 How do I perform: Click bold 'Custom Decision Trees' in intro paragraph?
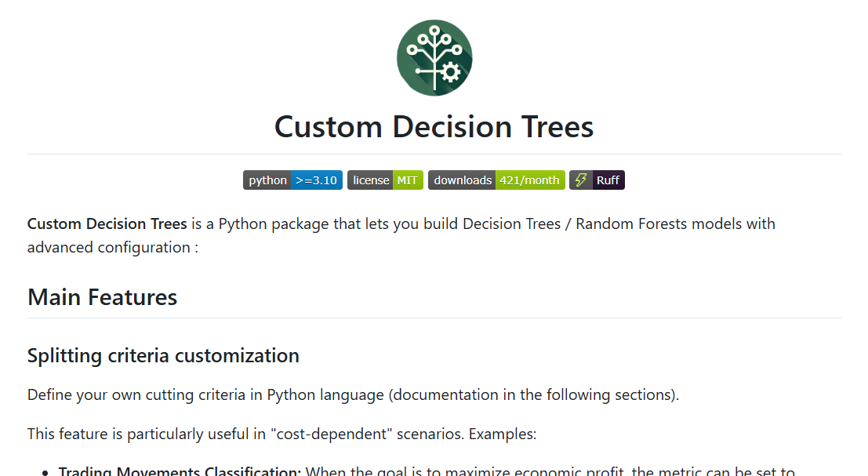coord(107,223)
